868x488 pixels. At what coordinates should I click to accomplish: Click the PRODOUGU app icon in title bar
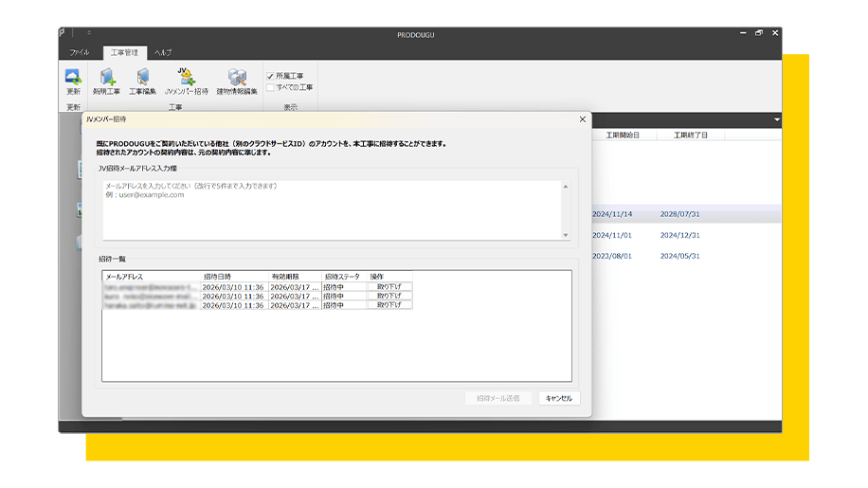pyautogui.click(x=63, y=34)
